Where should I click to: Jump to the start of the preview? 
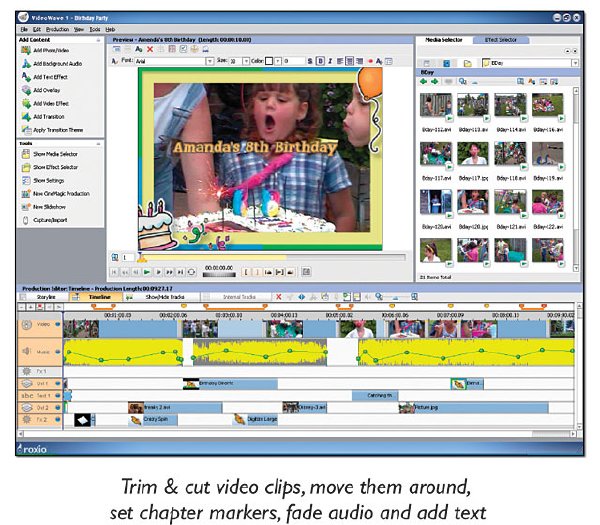pyautogui.click(x=114, y=272)
